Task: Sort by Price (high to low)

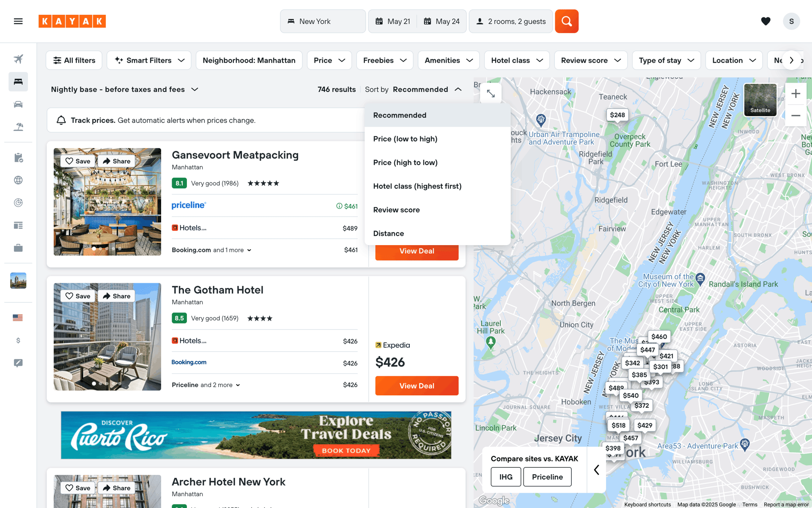Action: coord(437,163)
